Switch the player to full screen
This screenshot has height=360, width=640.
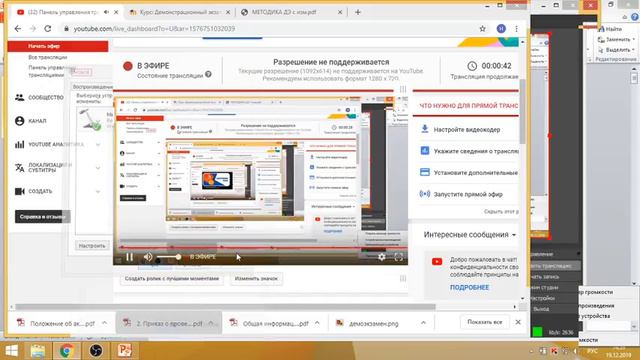point(398,257)
